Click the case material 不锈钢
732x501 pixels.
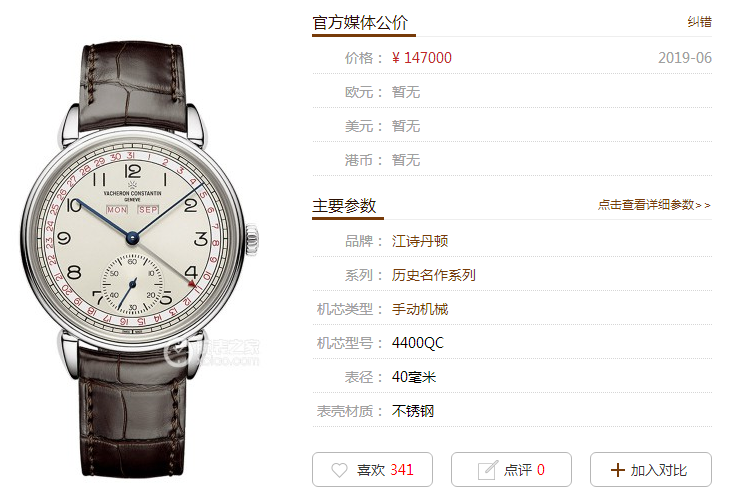[413, 411]
